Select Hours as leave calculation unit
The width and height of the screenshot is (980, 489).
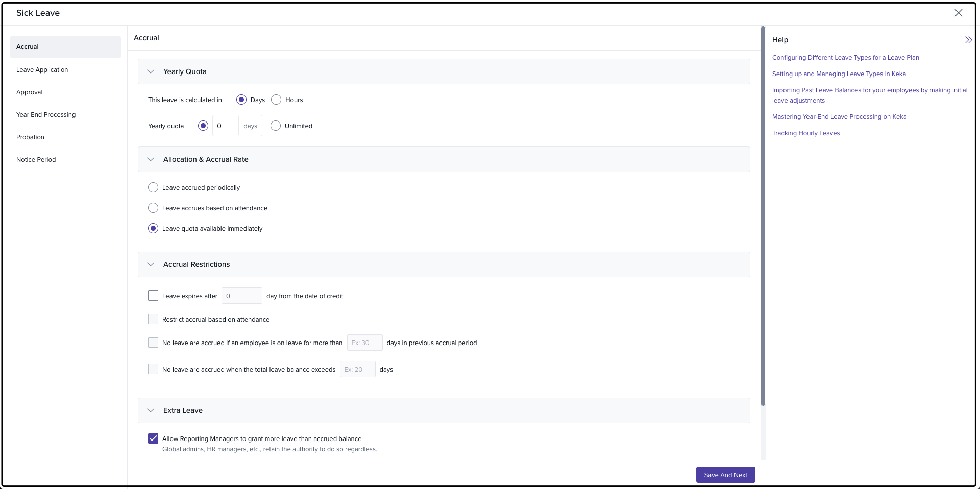(x=276, y=100)
